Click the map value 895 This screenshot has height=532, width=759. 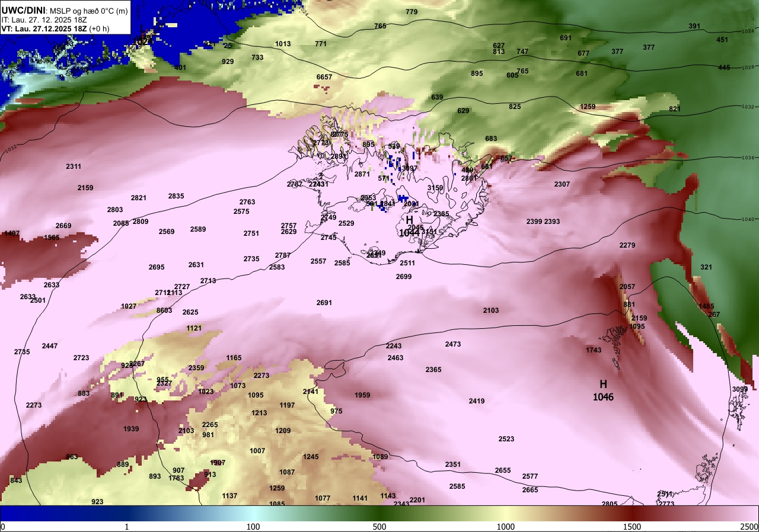click(x=477, y=73)
